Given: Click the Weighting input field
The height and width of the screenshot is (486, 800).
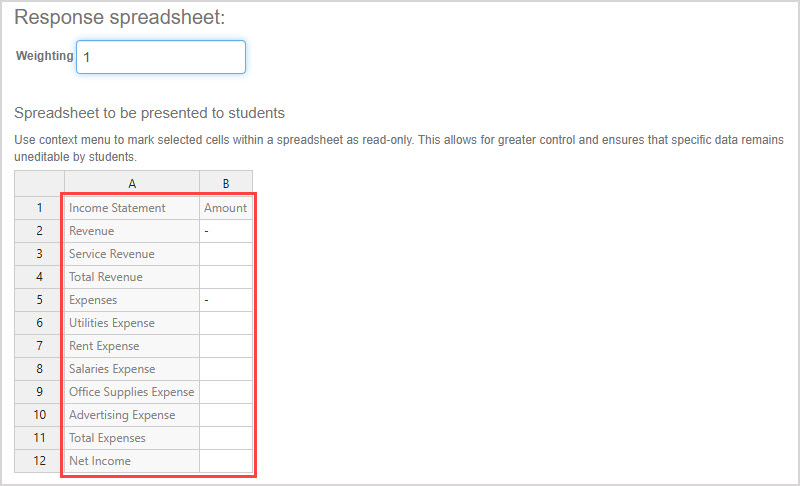Looking at the screenshot, I should pos(160,57).
